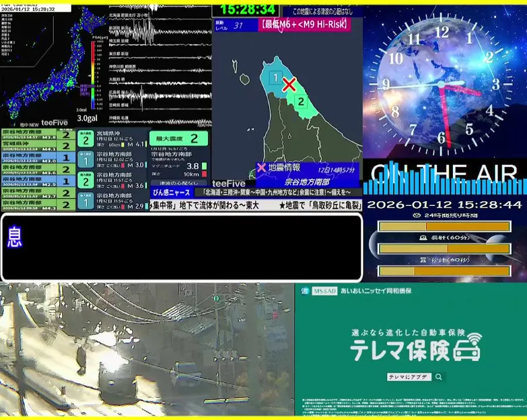
Task: Click the green 15:28:34 digital clock
Action: [247, 9]
